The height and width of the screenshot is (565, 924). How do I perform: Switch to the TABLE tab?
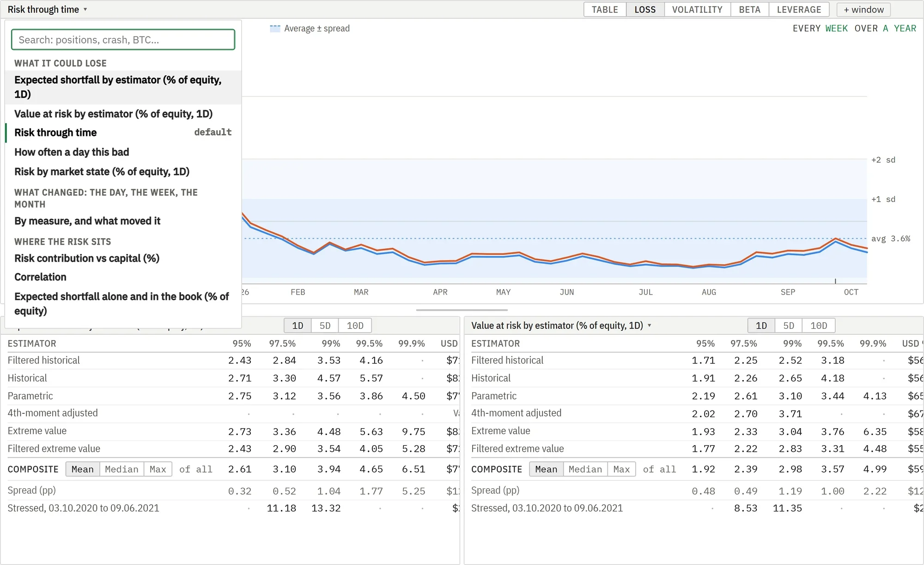pos(605,10)
